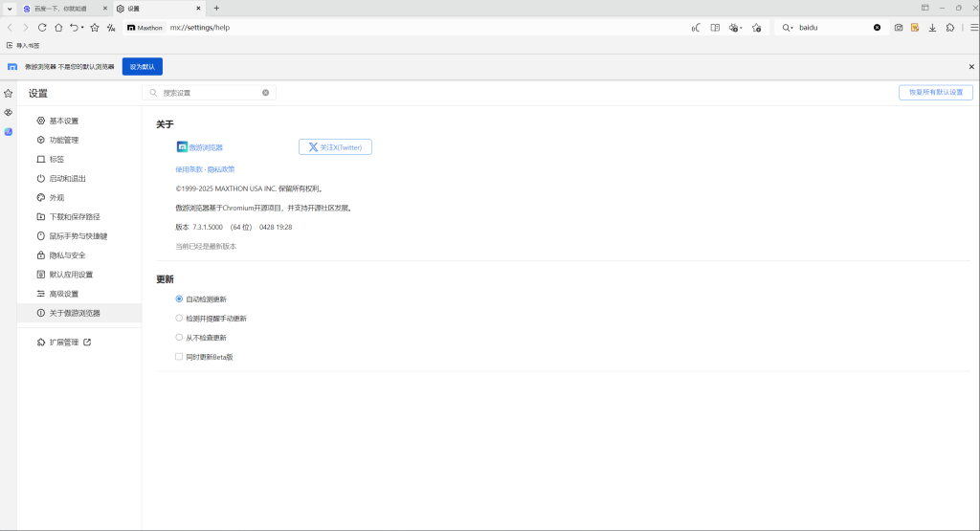
Task: Click 导入书签 in bookmarks bar
Action: tap(23, 46)
